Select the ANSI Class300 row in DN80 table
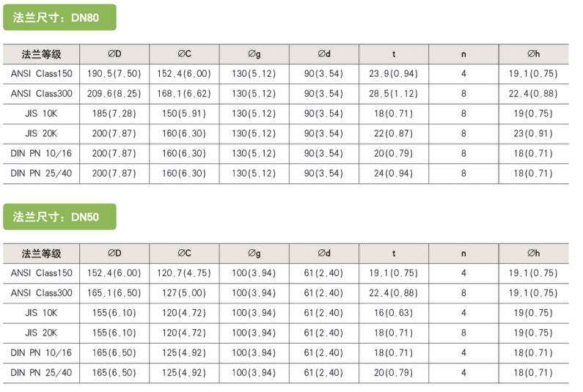Screen dimensions: 583x392 tap(286, 94)
